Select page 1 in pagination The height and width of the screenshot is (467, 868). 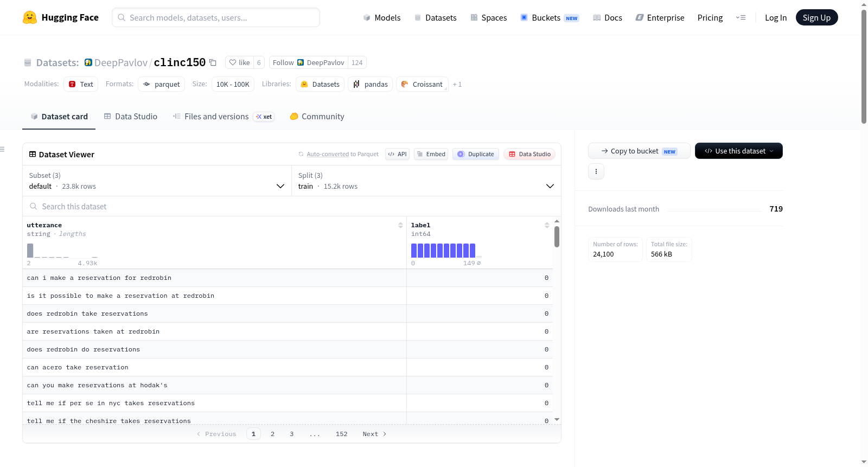click(253, 434)
